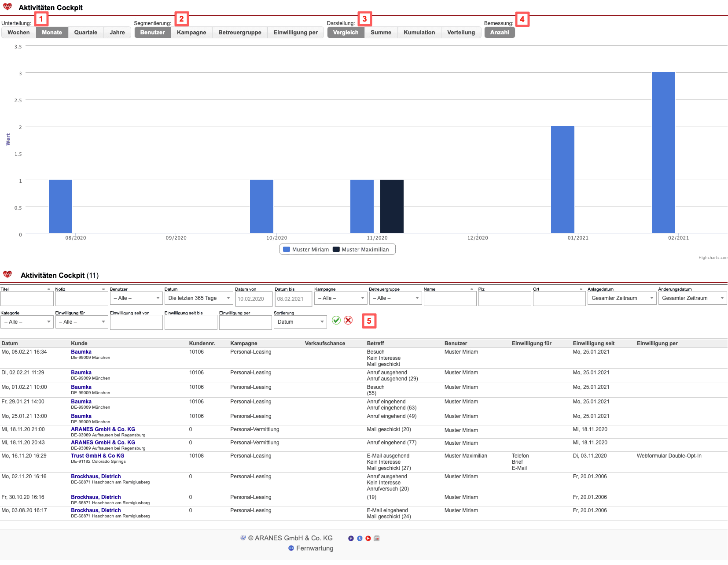728x565 pixels.
Task: Toggle the Muster Miriam legend series
Action: click(x=306, y=249)
